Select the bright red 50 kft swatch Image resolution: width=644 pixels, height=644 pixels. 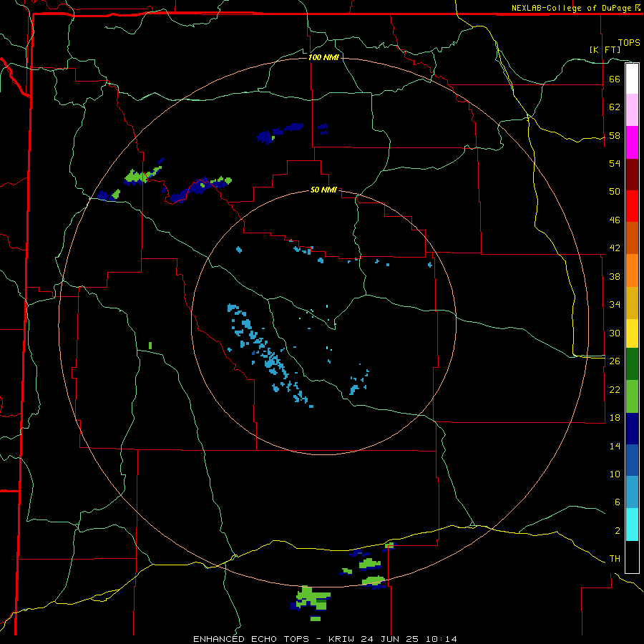click(632, 206)
